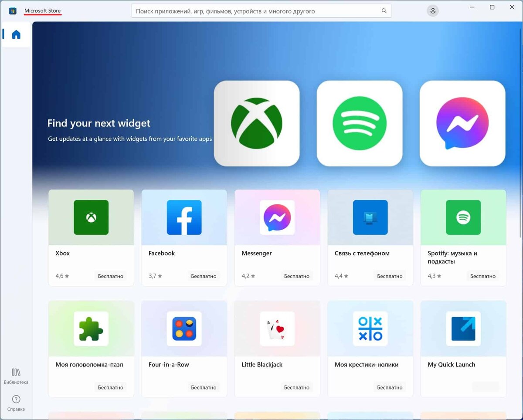Open the My Quick Launch icon
Viewport: 523px width, 420px height.
[463, 329]
